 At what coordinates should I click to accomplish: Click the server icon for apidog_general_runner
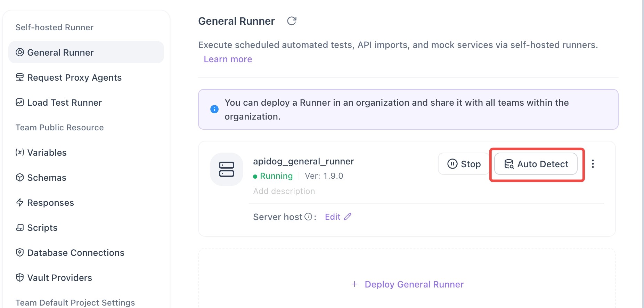click(227, 169)
